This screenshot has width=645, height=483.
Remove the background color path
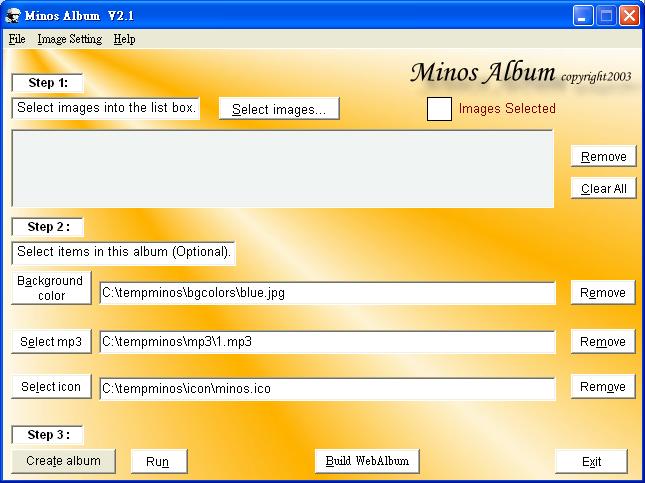coord(603,293)
